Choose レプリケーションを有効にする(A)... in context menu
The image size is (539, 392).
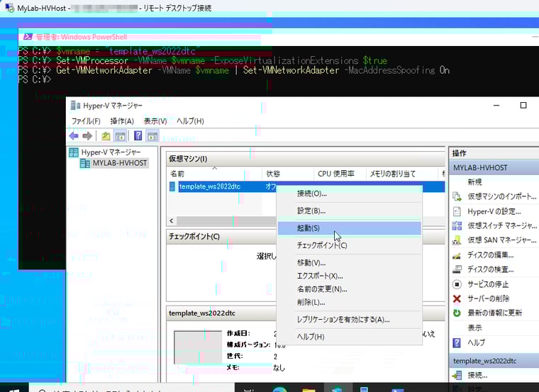[x=349, y=320]
